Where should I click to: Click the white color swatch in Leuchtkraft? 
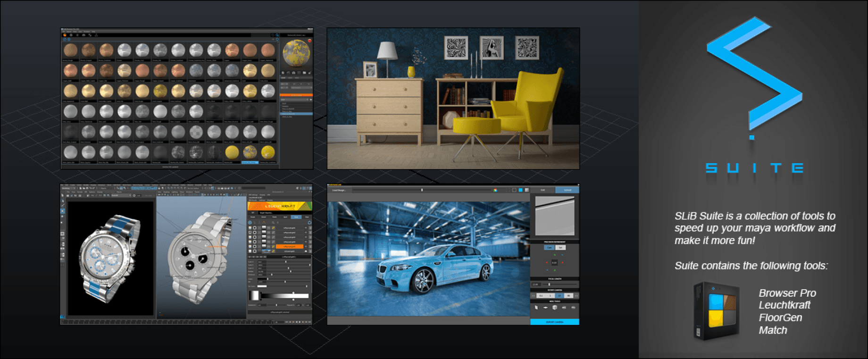262,286
